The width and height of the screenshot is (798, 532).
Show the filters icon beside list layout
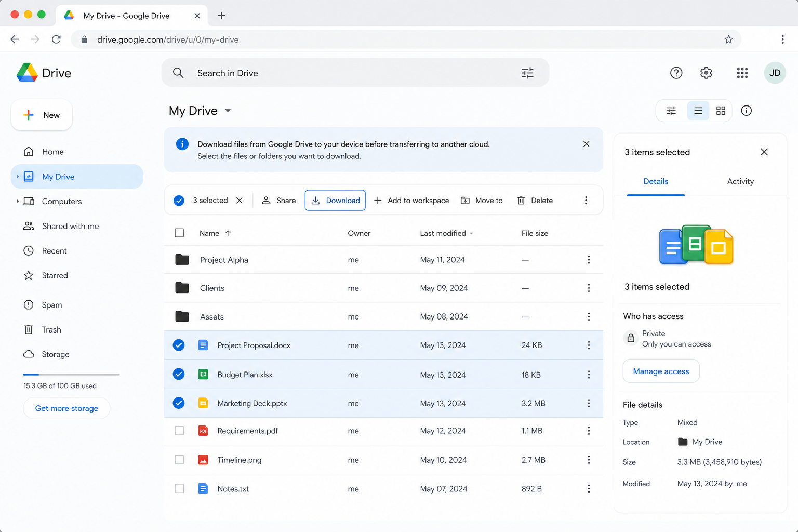(671, 111)
